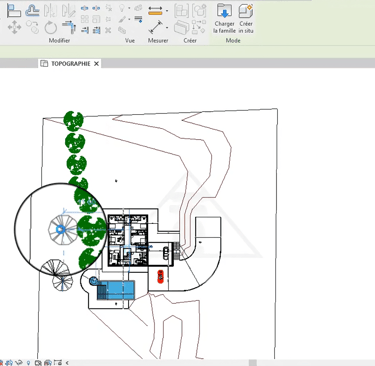This screenshot has width=375, height=366.
Task: Close the TOPOGRAPHIE view tab
Action: [x=96, y=63]
